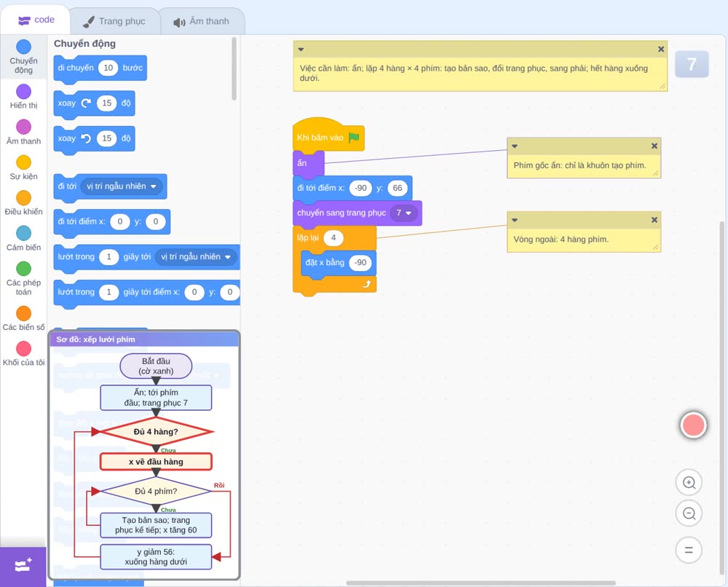This screenshot has width=728, height=587.
Task: Select the Hiển thị category circle
Action: coord(24,92)
